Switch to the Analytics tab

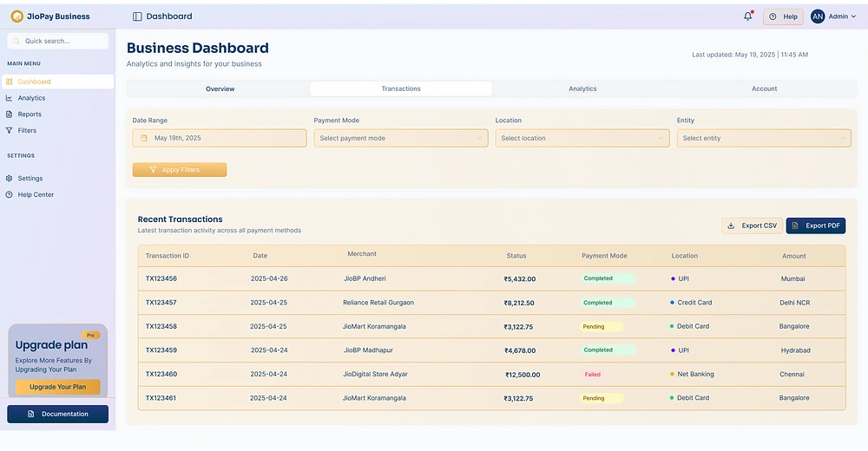(582, 89)
